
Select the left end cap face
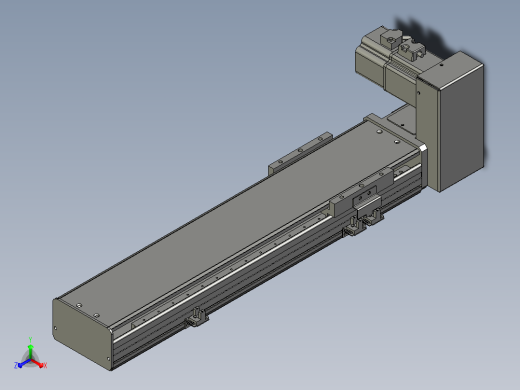coord(81,333)
